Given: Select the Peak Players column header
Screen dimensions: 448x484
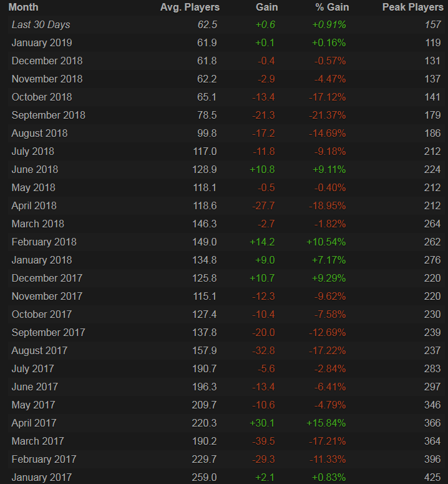Looking at the screenshot, I should (411, 7).
